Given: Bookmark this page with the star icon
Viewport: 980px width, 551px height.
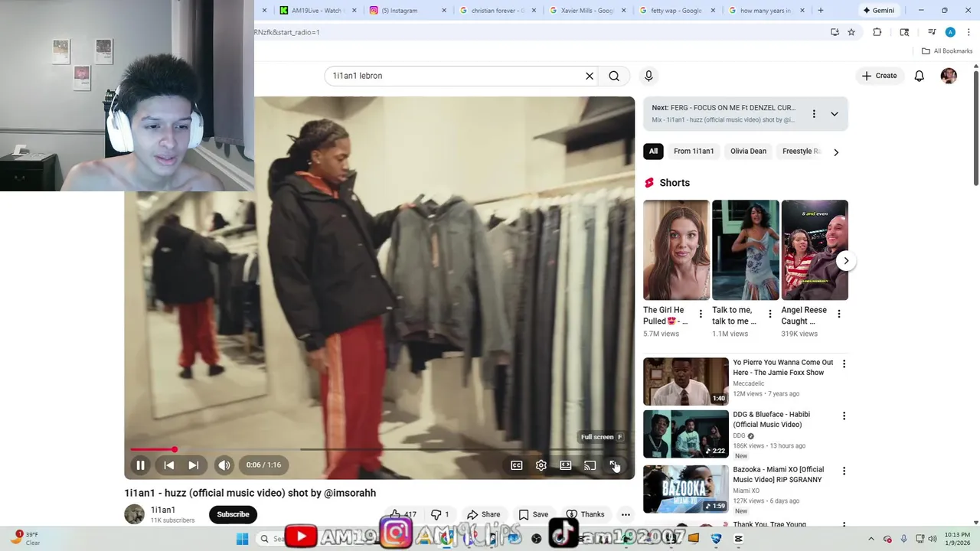Looking at the screenshot, I should coord(851,32).
